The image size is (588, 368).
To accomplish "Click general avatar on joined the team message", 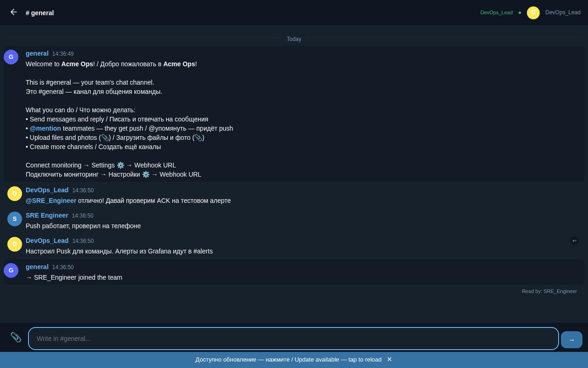I will pyautogui.click(x=11, y=270).
